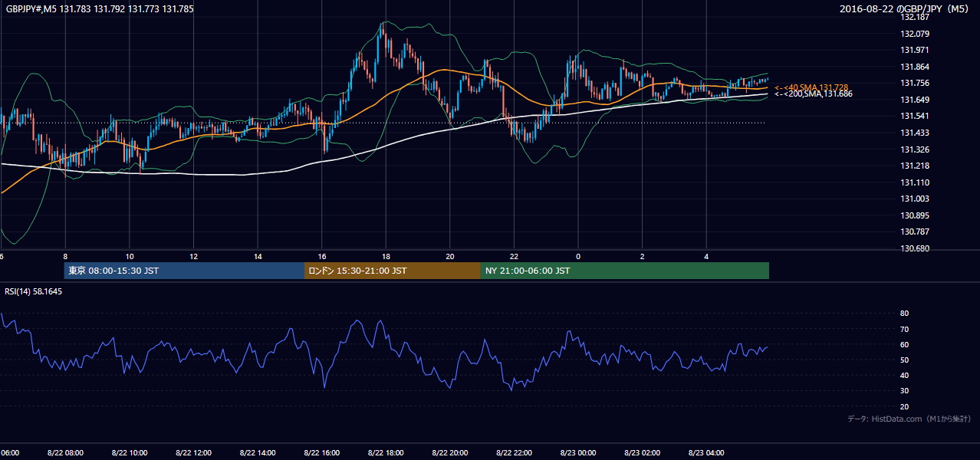Click the '2016-08-22 のGBP/JPY (M5)' title
Image resolution: width=980 pixels, height=460 pixels.
(906, 9)
